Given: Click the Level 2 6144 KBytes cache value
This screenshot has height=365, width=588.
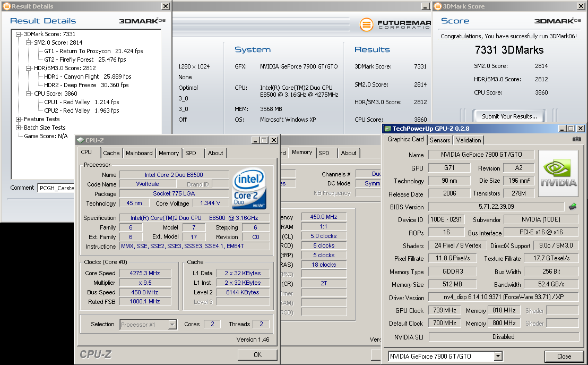Looking at the screenshot, I should [243, 292].
